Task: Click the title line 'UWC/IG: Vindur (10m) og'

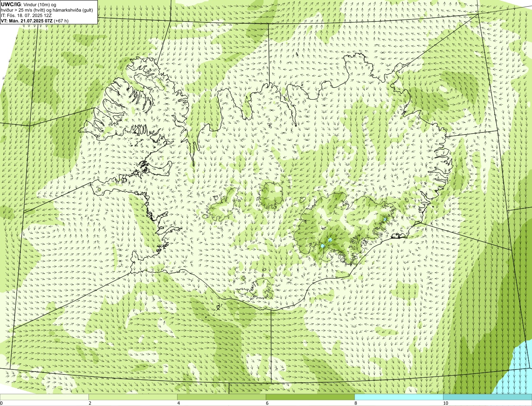Action: tap(28, 4)
